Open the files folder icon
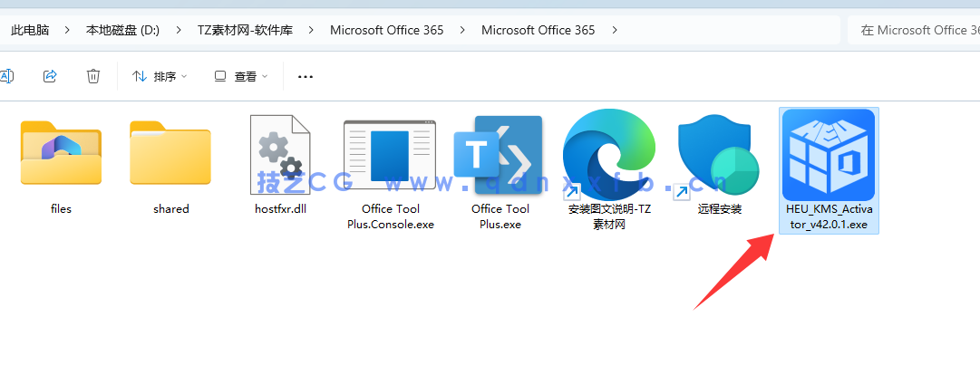This screenshot has height=365, width=980. pos(61,153)
